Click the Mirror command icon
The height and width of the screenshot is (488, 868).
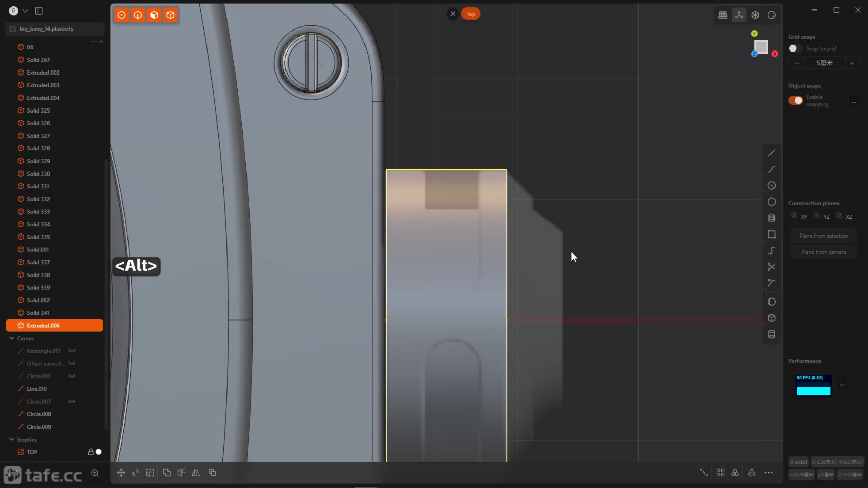[x=196, y=473]
